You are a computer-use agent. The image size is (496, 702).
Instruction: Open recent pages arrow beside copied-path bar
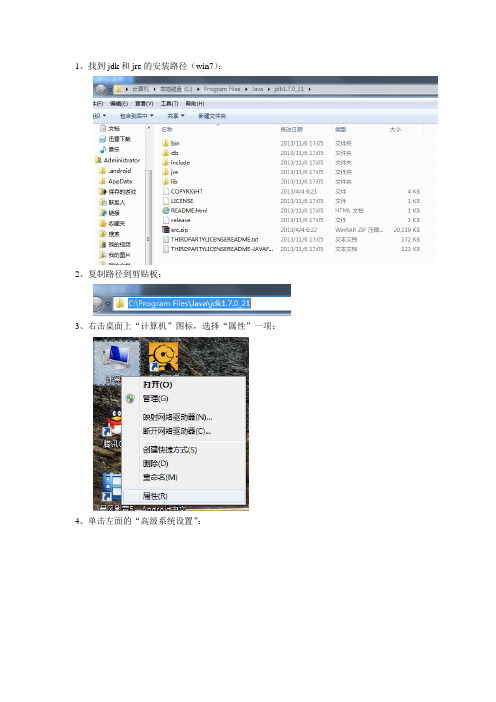108,304
